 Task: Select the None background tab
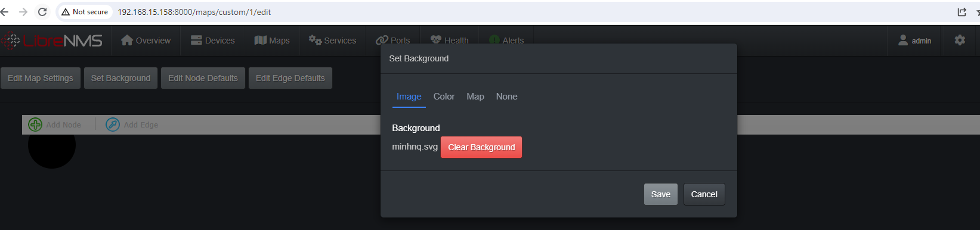coord(506,97)
